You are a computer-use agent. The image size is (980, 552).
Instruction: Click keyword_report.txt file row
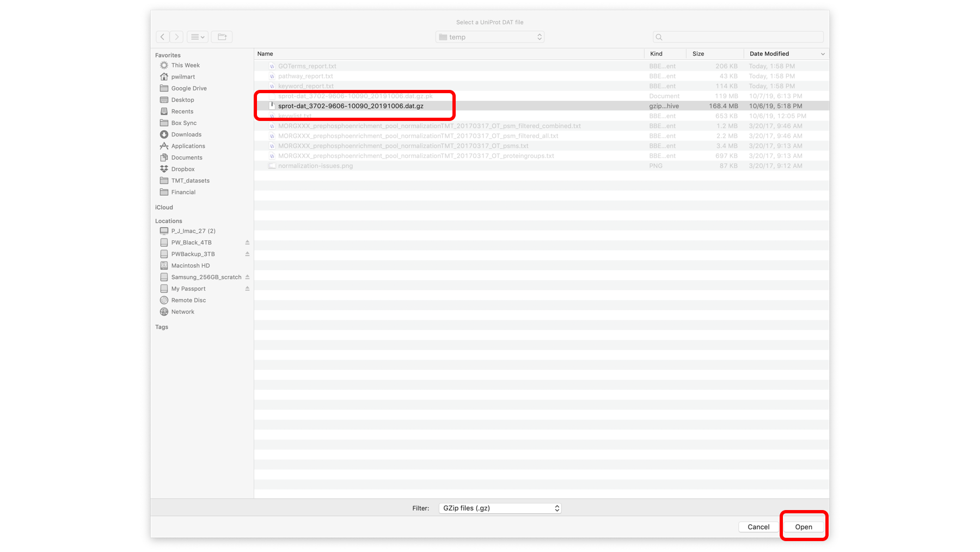pyautogui.click(x=542, y=86)
